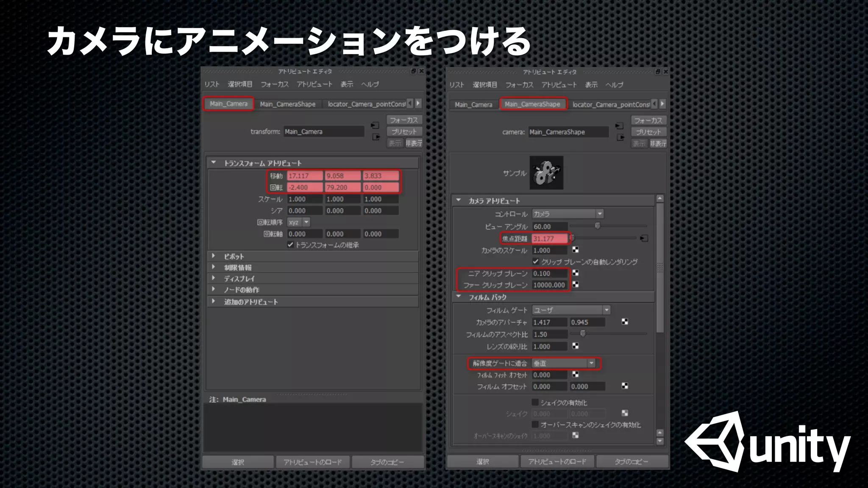Click the 焦点距離 field showing 31.177
Image resolution: width=868 pixels, height=488 pixels.
coord(550,238)
